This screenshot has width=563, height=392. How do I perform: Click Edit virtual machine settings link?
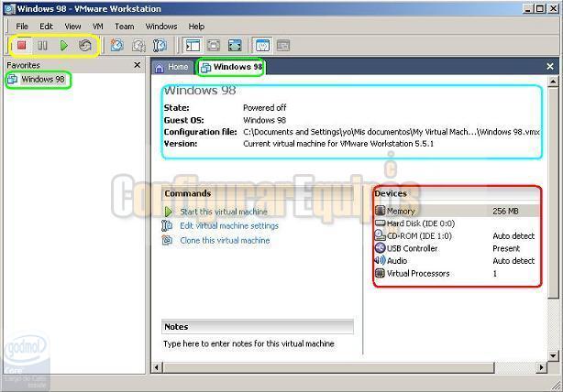tap(229, 225)
